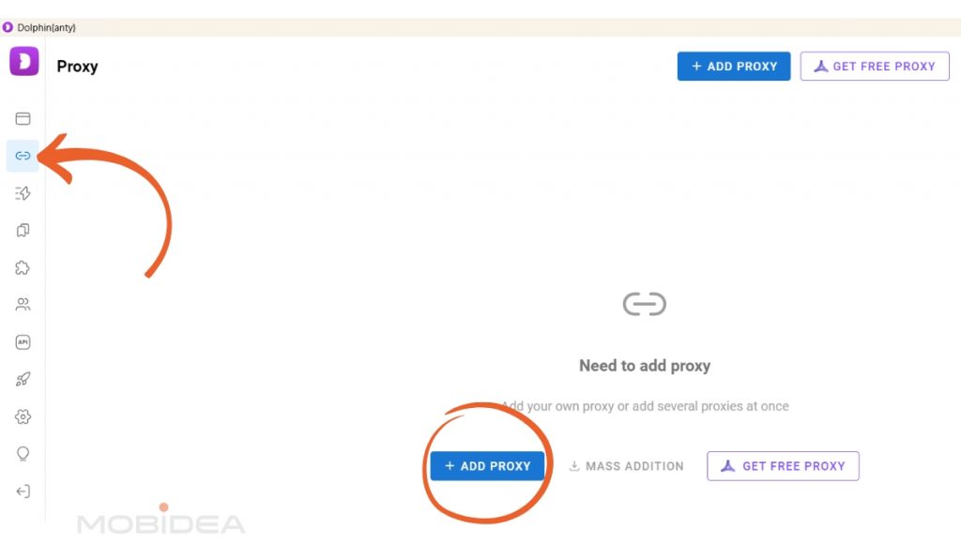961x560 pixels.
Task: Click the lightbulb tips icon in sidebar
Action: click(x=22, y=453)
